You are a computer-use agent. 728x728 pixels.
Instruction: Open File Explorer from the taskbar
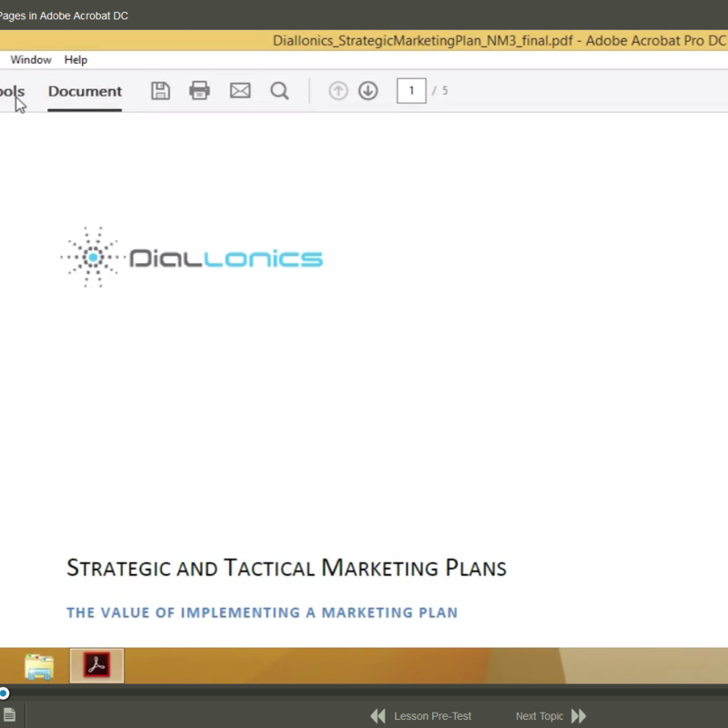point(39,666)
